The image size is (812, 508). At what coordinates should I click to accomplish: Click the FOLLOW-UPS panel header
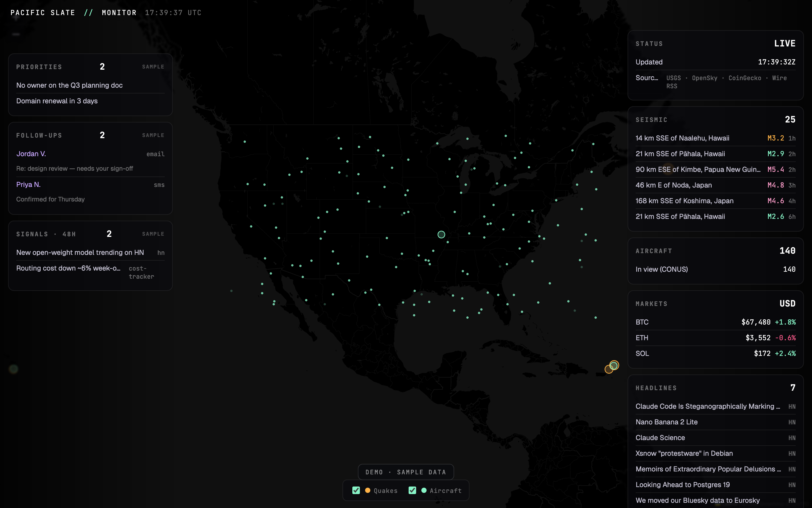tap(39, 135)
